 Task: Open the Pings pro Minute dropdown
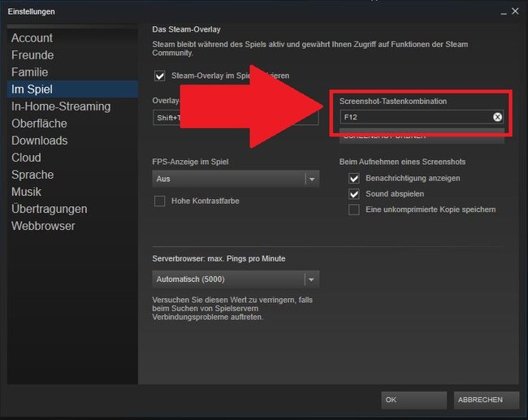(236, 279)
